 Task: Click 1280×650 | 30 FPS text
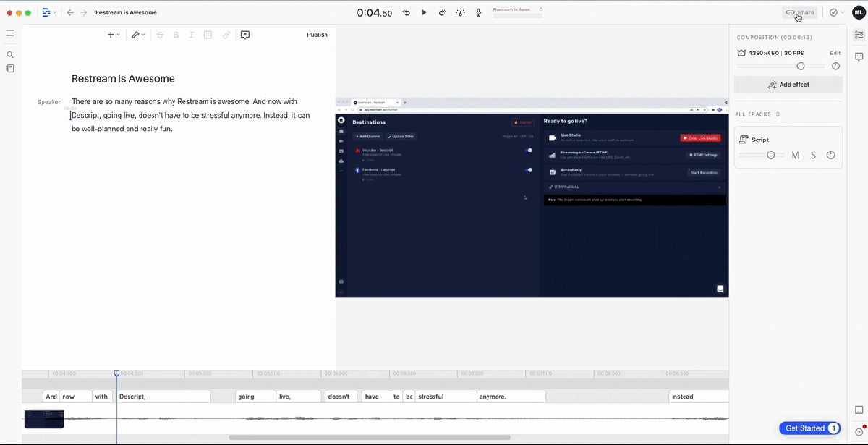776,53
